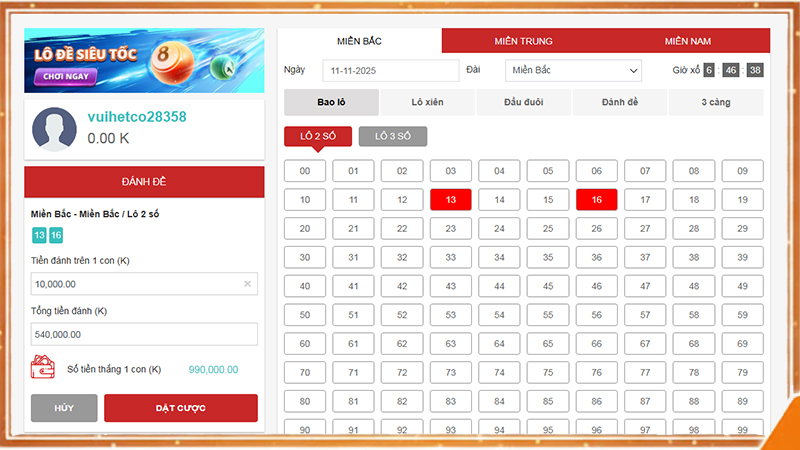Screen dimensions: 800x450
Task: Click the Lô Đề Siêu Tốc banner
Action: point(144,60)
